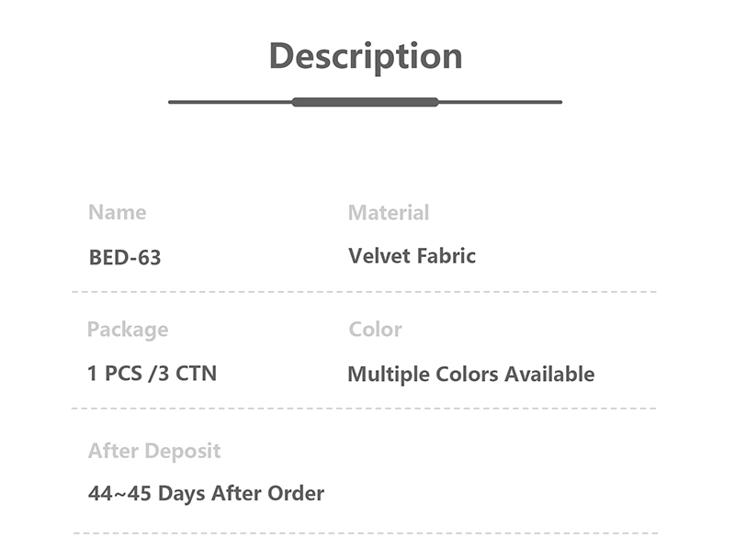The image size is (735, 560).
Task: Click the word Fabric in material value
Action: pyautogui.click(x=446, y=256)
